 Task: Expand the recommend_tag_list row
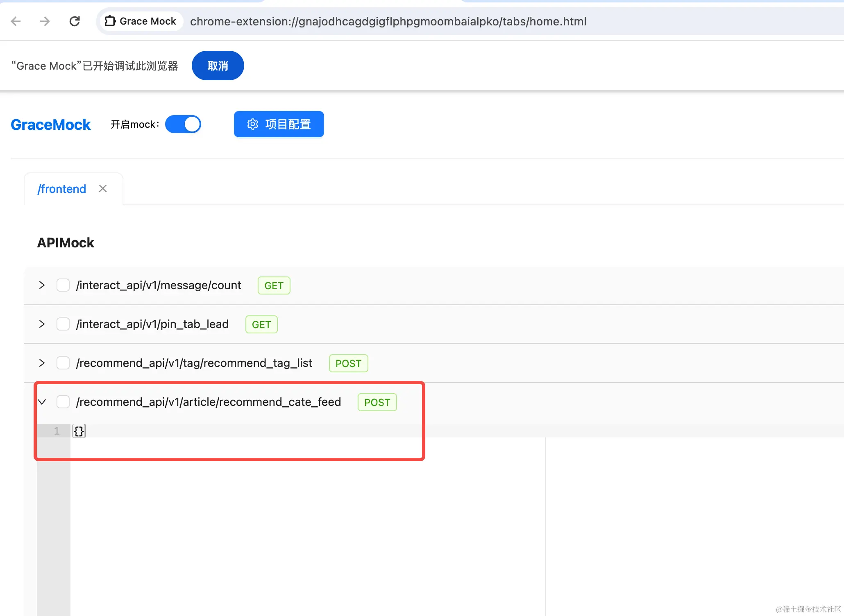click(42, 363)
